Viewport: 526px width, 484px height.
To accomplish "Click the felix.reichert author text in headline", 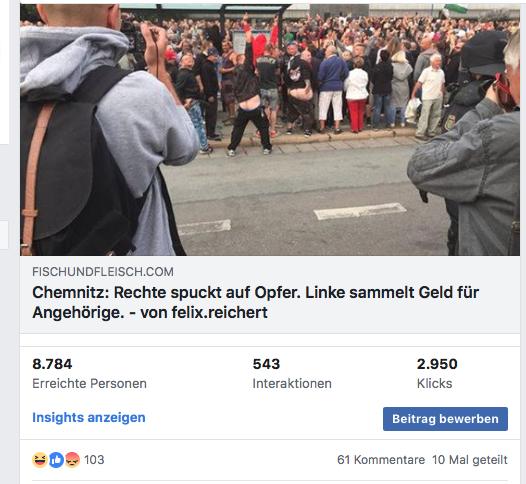I will coord(220,313).
